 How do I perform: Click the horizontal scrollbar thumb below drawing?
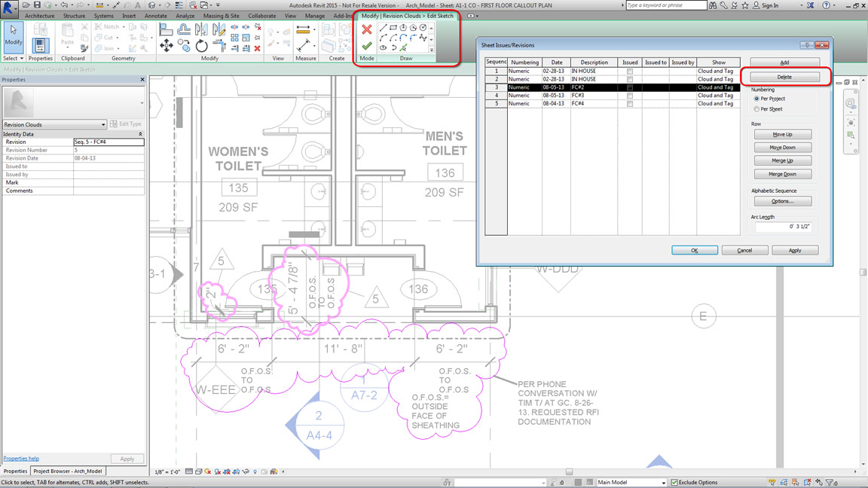click(569, 472)
